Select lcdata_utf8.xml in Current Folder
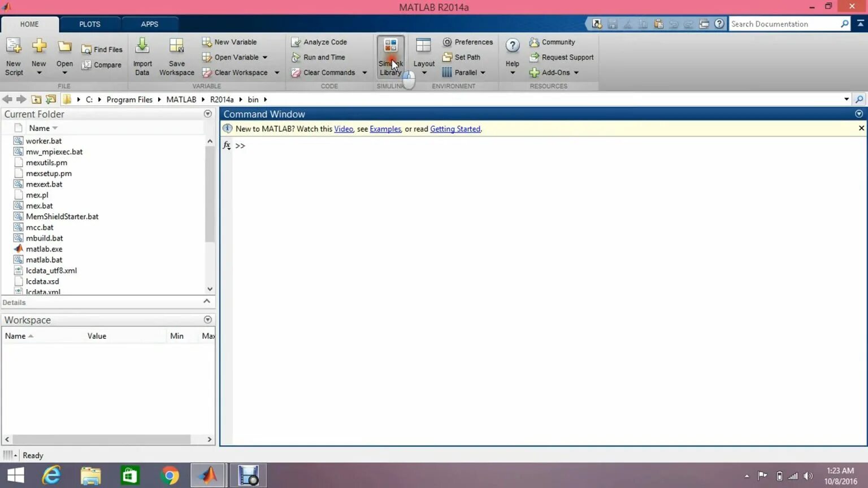This screenshot has height=488, width=868. click(51, 271)
